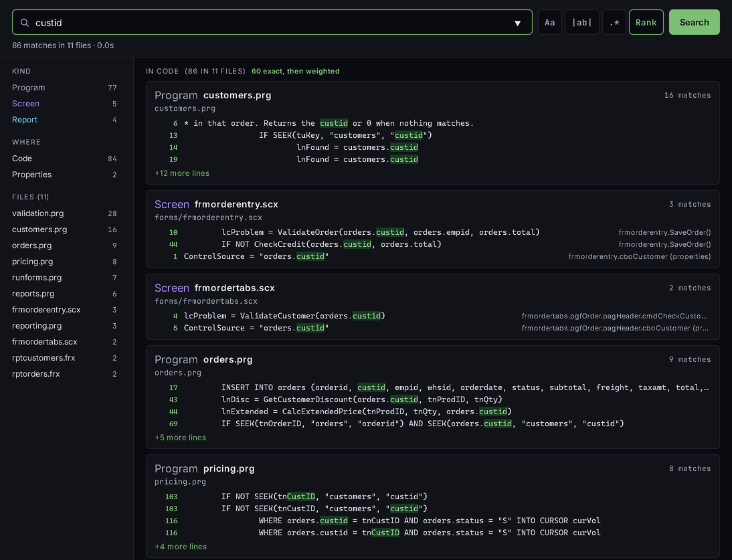Focus the custid search input field

(272, 22)
